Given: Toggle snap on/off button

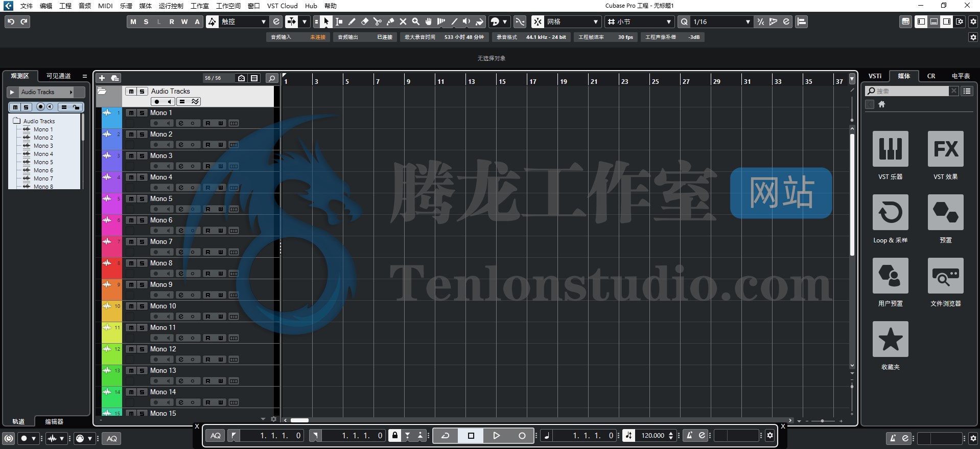Looking at the screenshot, I should click(x=538, y=21).
